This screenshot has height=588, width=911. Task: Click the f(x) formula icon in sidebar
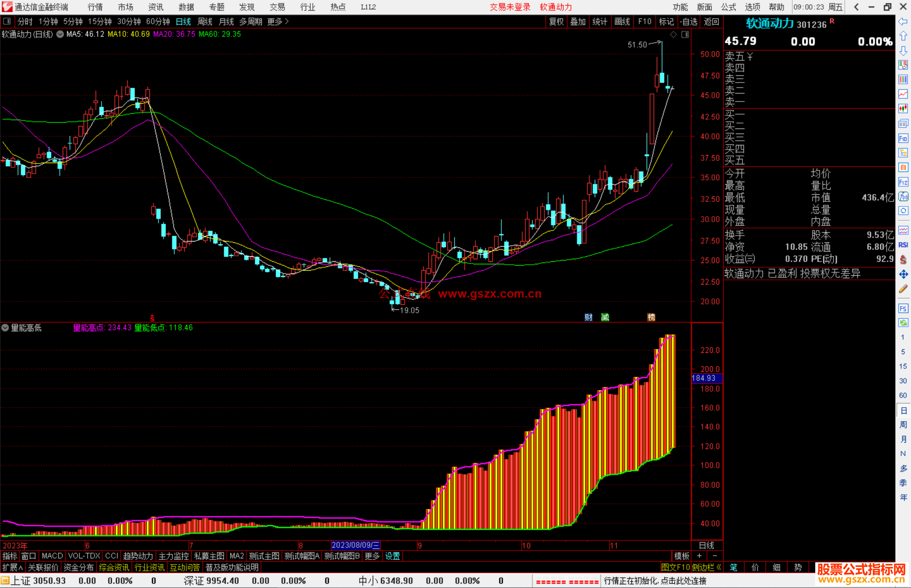click(903, 196)
